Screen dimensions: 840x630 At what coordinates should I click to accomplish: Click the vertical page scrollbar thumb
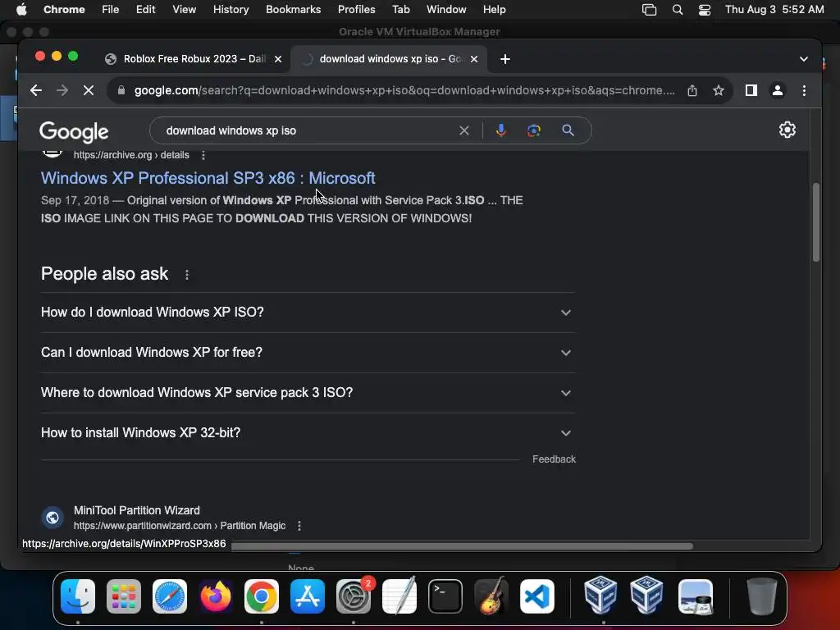(x=816, y=221)
